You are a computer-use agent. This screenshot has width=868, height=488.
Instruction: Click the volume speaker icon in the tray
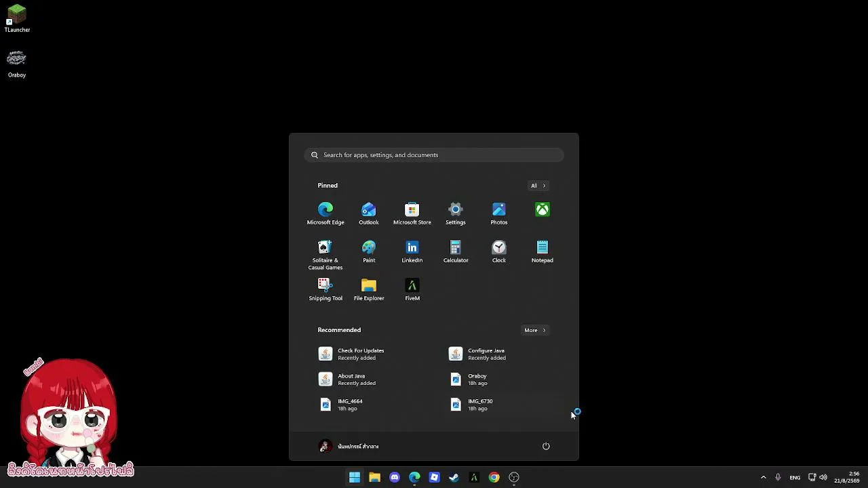(x=823, y=477)
